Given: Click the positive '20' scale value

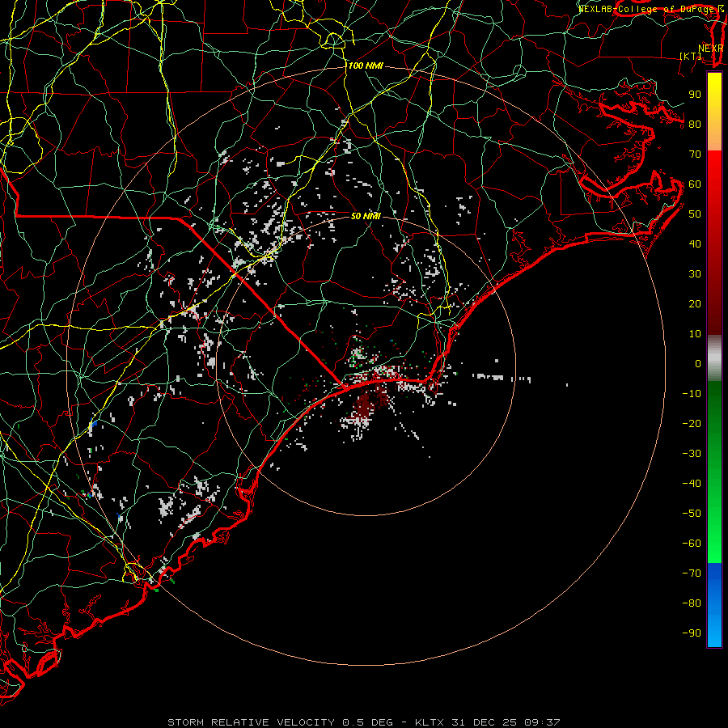Looking at the screenshot, I should 695,304.
